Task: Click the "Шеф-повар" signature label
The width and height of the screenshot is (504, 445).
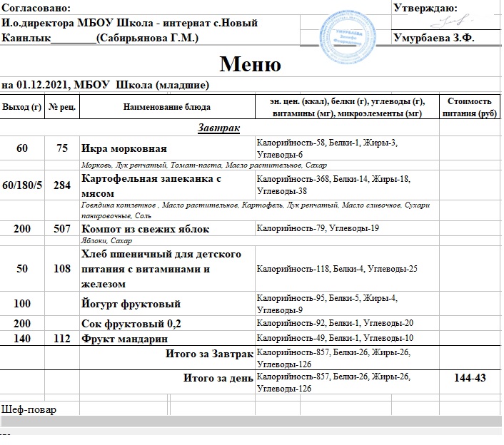Action: (x=29, y=410)
